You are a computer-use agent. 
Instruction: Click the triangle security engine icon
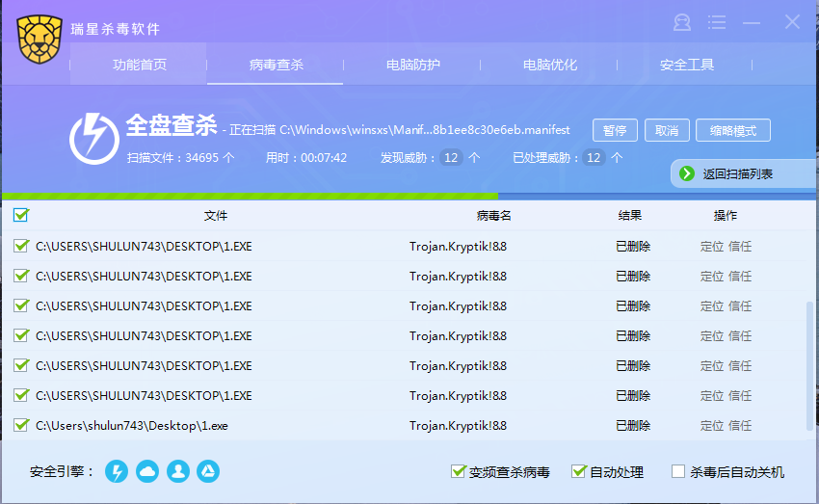208,471
